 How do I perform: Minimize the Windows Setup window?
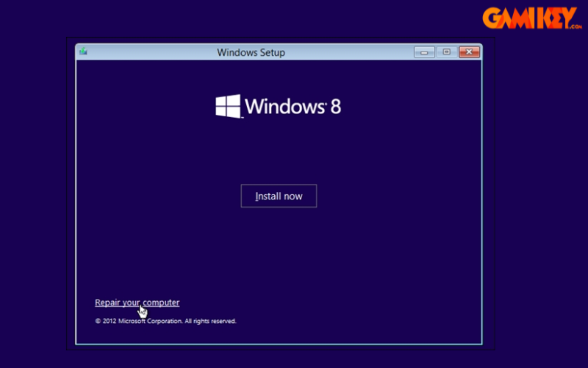tap(424, 52)
